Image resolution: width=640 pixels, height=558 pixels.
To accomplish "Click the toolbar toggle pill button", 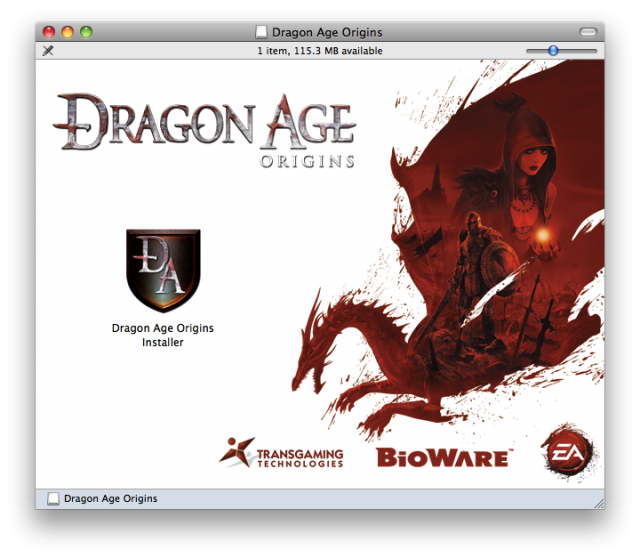I will (588, 32).
